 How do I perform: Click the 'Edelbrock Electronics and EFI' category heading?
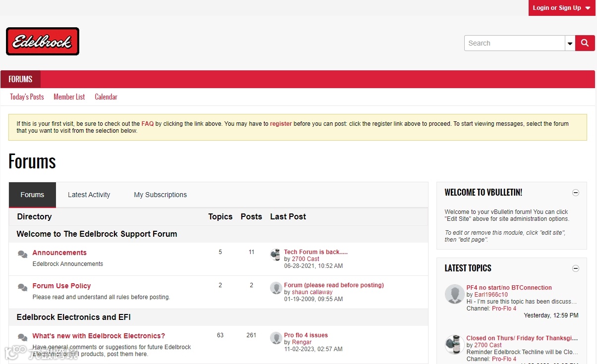coord(73,317)
